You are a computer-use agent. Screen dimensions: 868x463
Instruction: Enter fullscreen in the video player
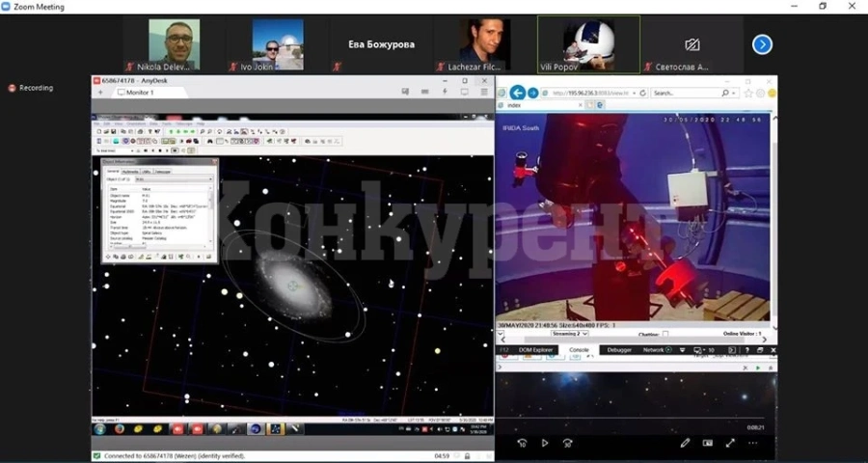coord(730,443)
